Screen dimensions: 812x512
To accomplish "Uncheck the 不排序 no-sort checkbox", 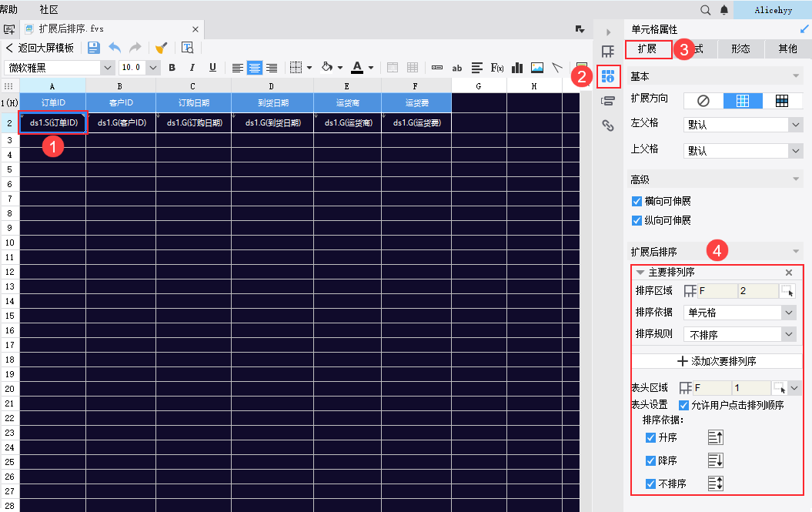I will click(x=651, y=484).
